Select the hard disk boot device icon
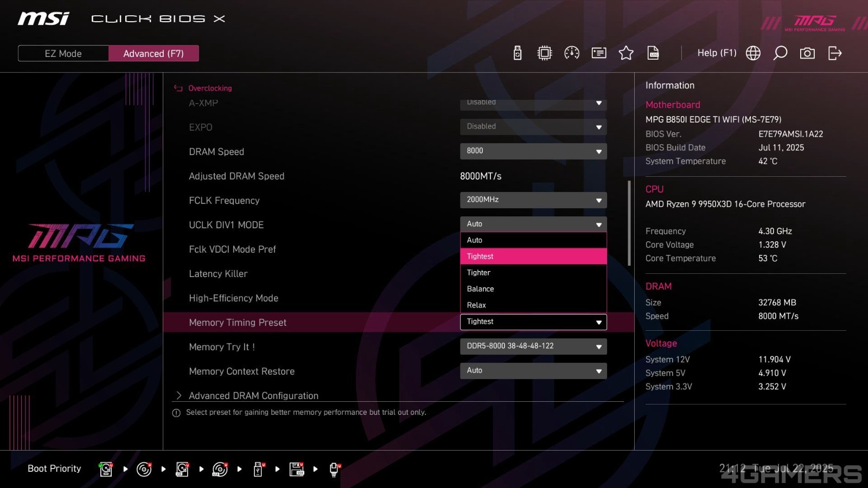Screen dimensions: 868x488 pos(106,469)
